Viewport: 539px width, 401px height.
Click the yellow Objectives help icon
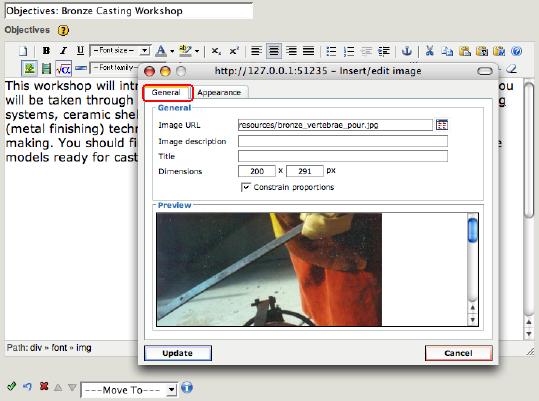click(63, 31)
